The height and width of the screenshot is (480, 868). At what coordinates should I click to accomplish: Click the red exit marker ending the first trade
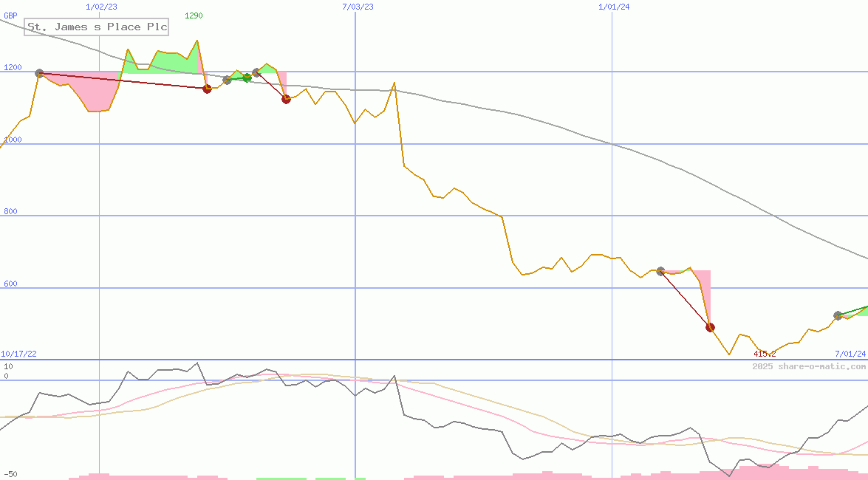[x=207, y=89]
